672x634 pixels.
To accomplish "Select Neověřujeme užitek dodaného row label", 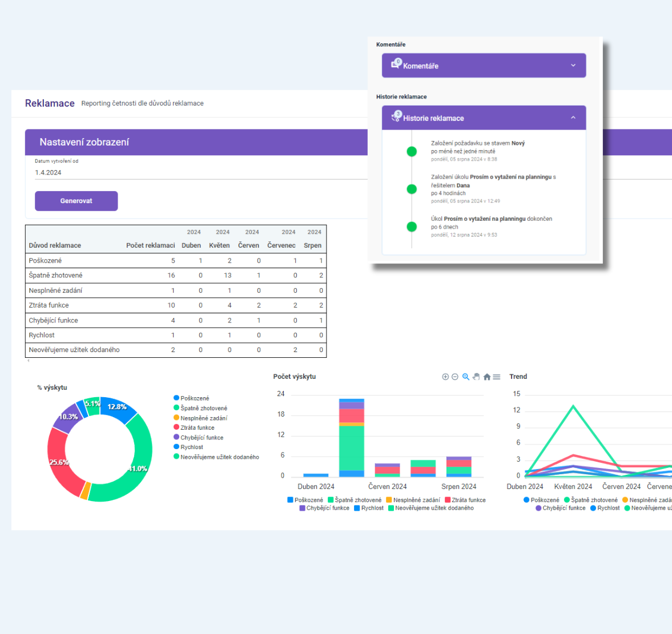I will [x=74, y=350].
